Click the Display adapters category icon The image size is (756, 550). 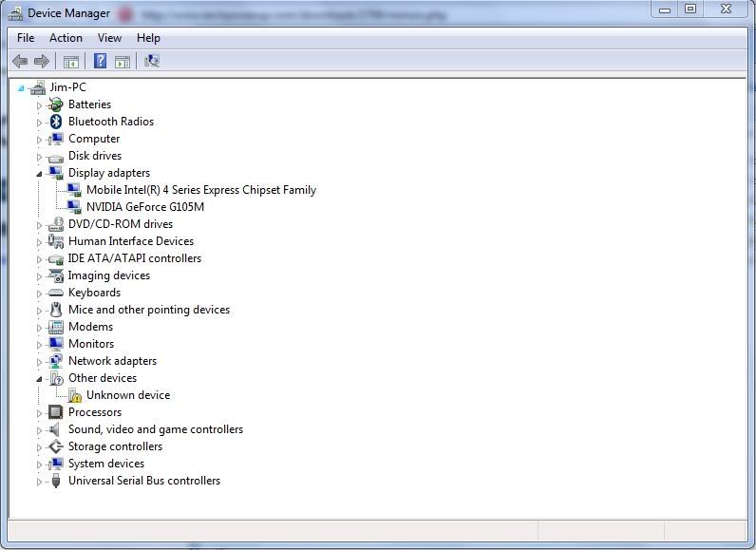(56, 173)
